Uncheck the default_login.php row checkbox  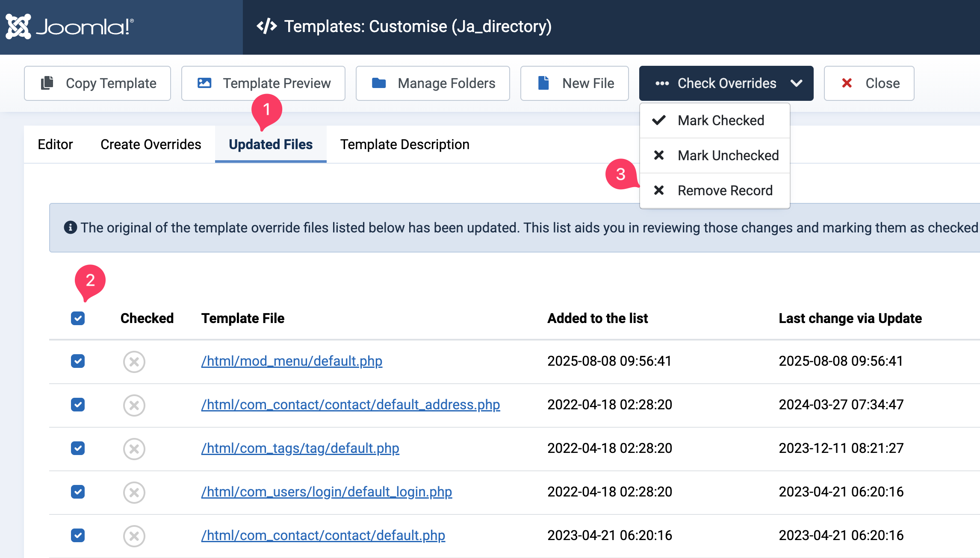[78, 492]
